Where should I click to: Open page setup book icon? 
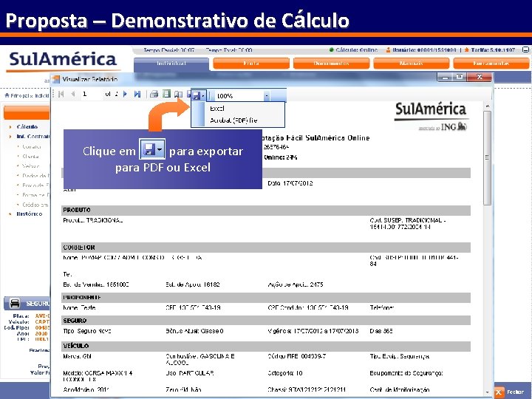(x=179, y=95)
